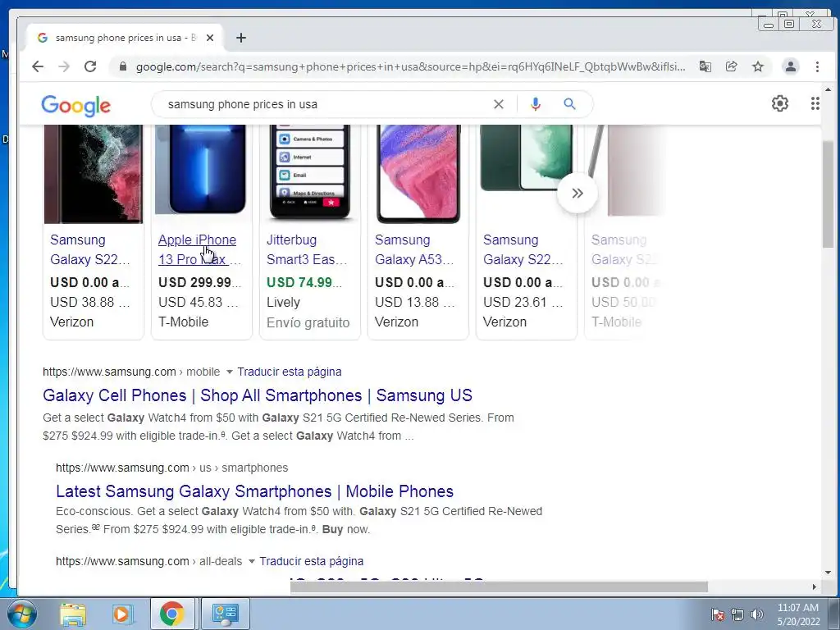Click the Galaxy S22 burgundy phone image

tap(94, 174)
